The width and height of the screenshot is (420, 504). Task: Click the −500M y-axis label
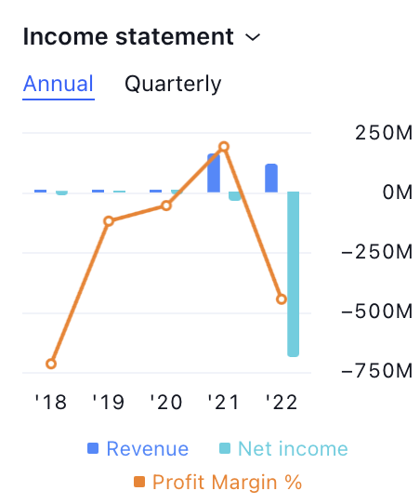(x=377, y=312)
